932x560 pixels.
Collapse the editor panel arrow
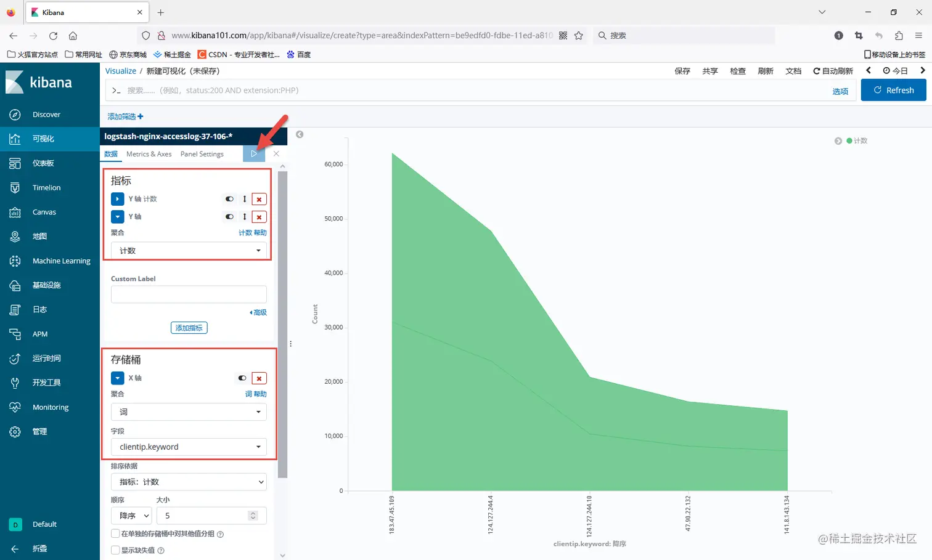300,134
